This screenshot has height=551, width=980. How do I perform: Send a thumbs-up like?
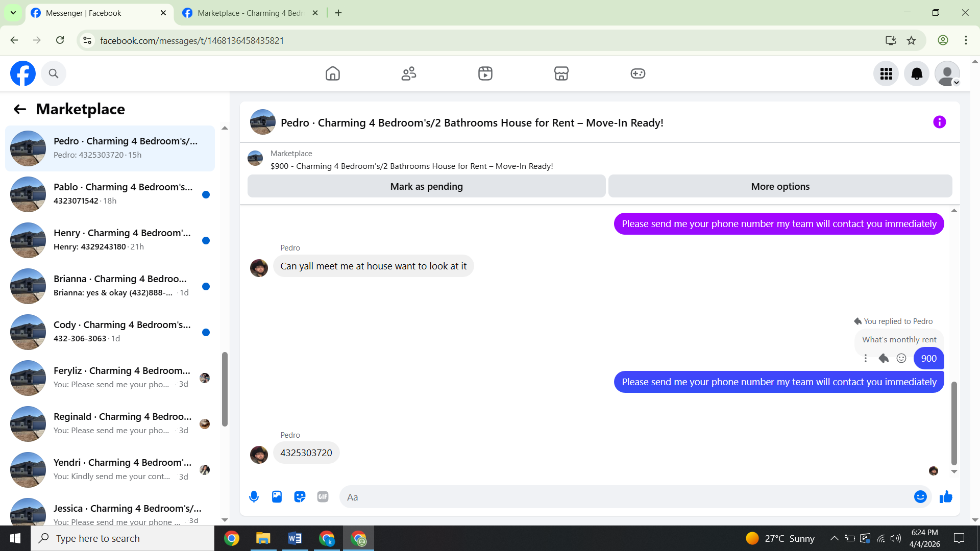[946, 497]
